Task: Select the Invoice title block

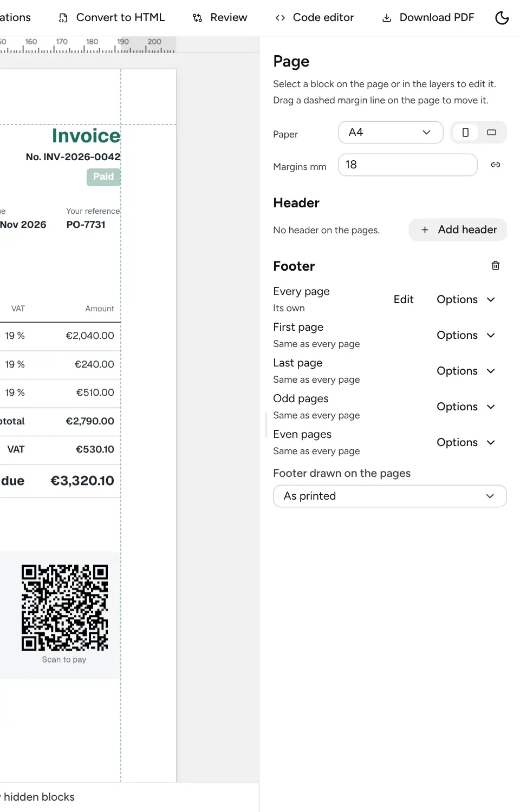Action: pyautogui.click(x=86, y=136)
